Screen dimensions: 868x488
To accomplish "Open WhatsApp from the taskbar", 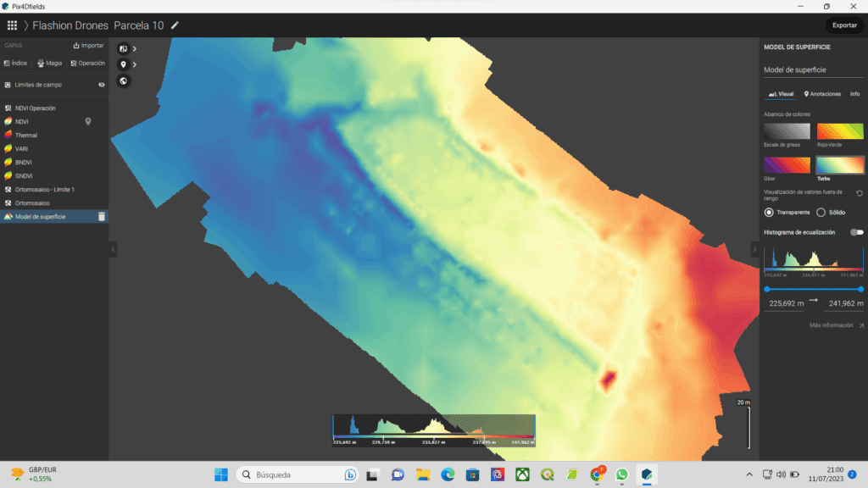I will [621, 474].
